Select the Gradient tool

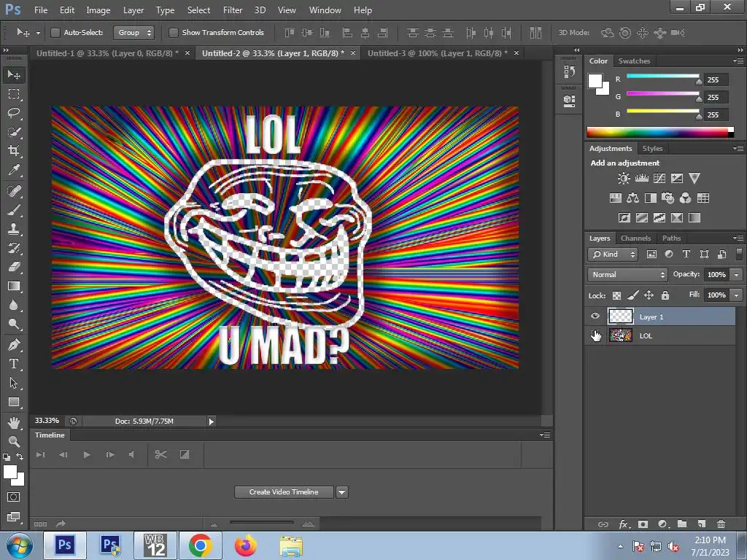tap(14, 286)
